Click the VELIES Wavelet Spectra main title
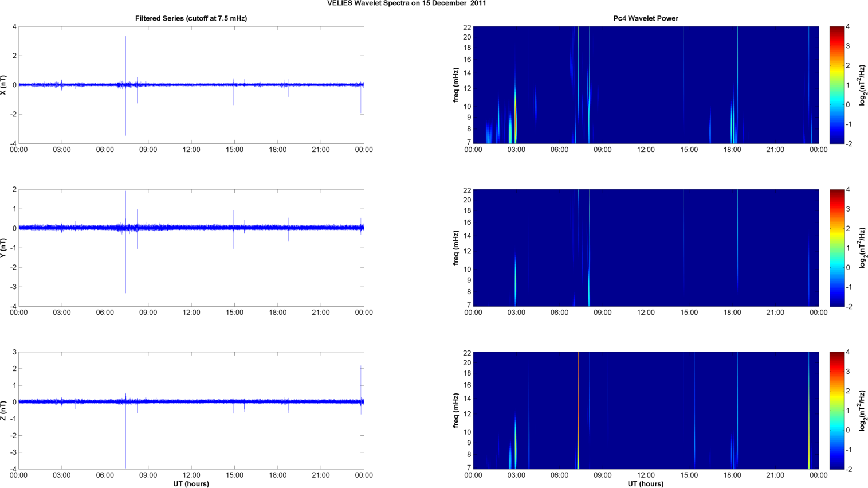868x488 pixels. click(407, 3)
